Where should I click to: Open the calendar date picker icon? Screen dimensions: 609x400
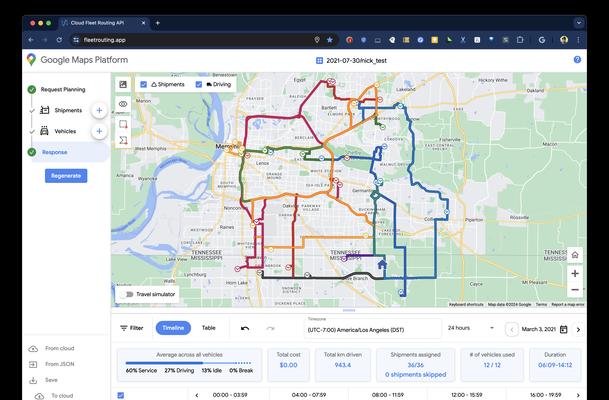[x=564, y=329]
